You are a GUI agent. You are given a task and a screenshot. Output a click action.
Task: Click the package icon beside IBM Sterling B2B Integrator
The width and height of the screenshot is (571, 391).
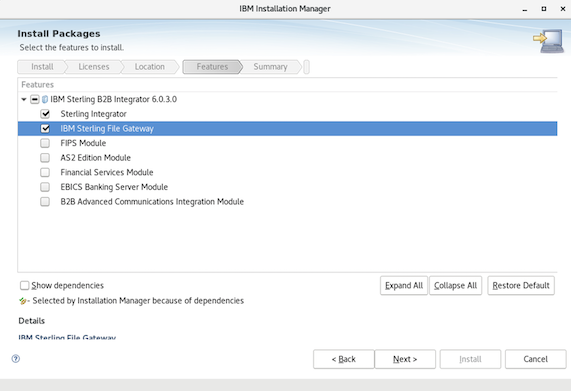(x=45, y=99)
